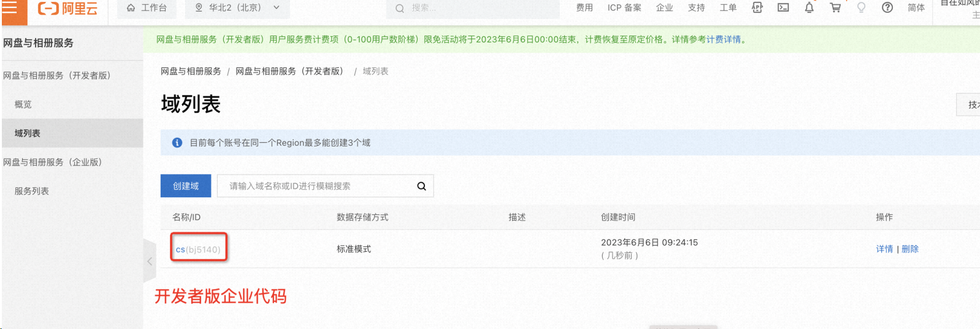Screen dimensions: 980x329
Task: Open the 支持 menu
Action: 696,8
